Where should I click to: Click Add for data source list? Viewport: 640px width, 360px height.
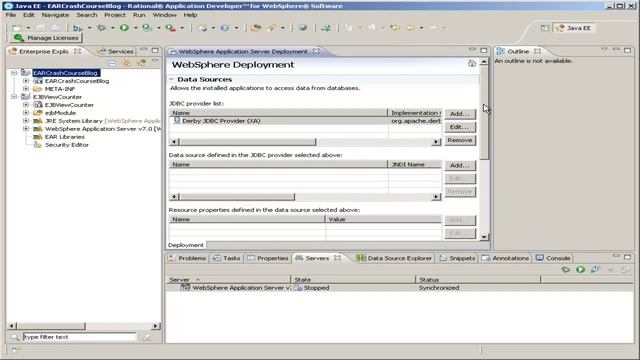click(x=460, y=165)
